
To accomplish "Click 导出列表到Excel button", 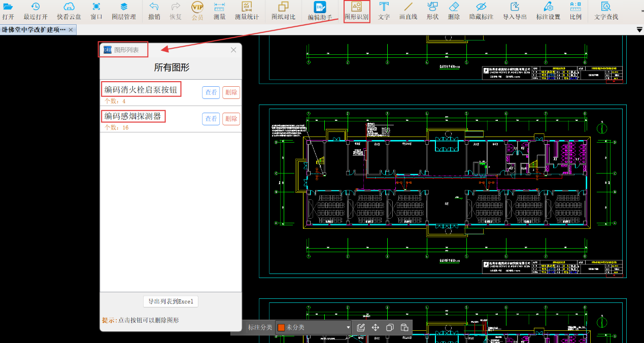I will (171, 301).
